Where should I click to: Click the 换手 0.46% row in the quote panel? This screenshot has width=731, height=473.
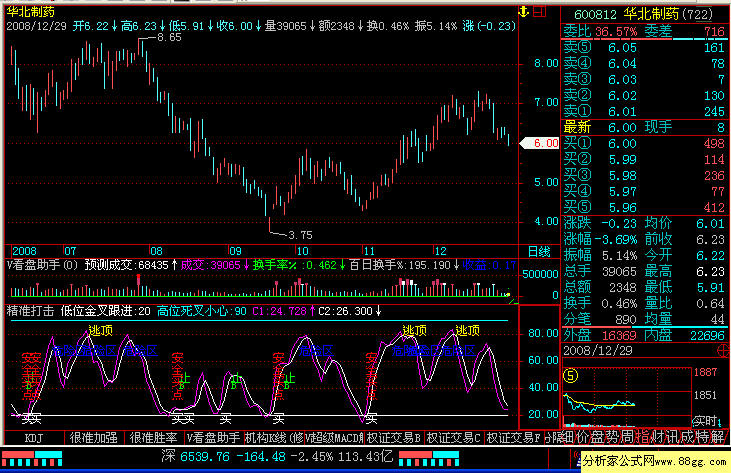pos(600,303)
